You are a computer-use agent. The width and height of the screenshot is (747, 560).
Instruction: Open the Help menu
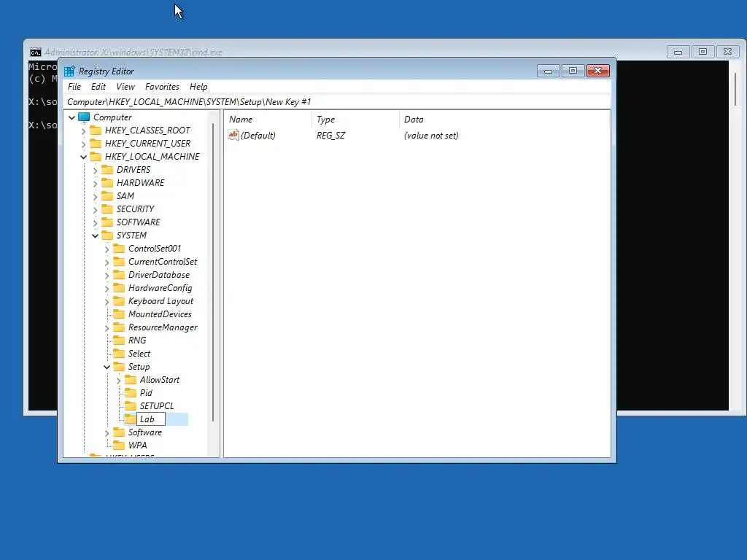198,87
